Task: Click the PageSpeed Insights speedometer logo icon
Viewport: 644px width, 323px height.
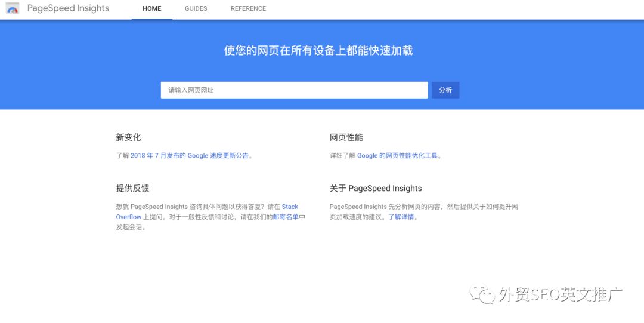Action: coord(13,8)
